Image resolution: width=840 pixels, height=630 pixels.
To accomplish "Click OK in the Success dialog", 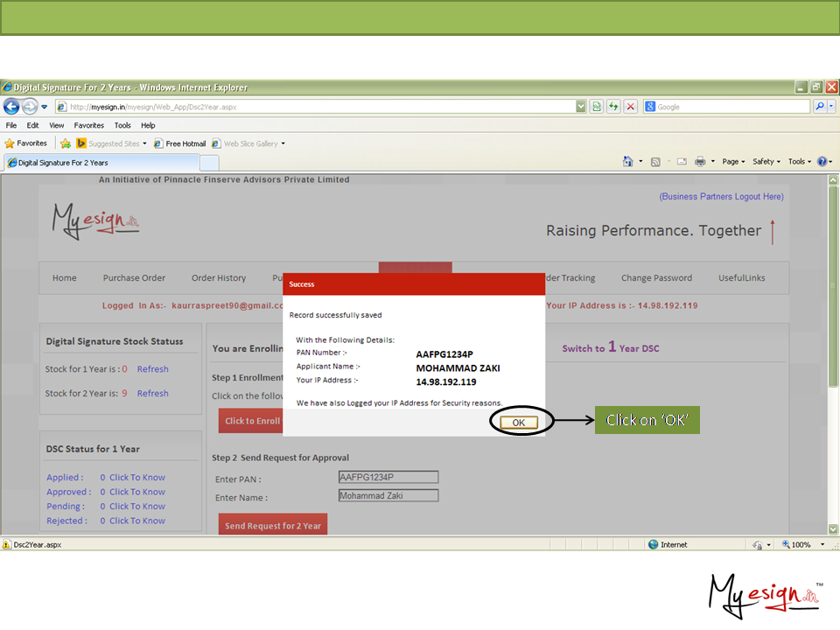I will click(x=519, y=423).
